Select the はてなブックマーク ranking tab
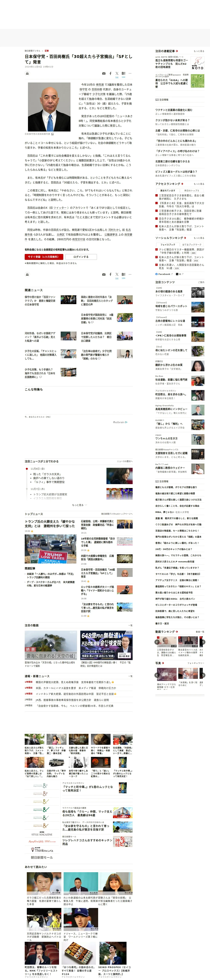The height and width of the screenshot is (980, 210). 192,245
